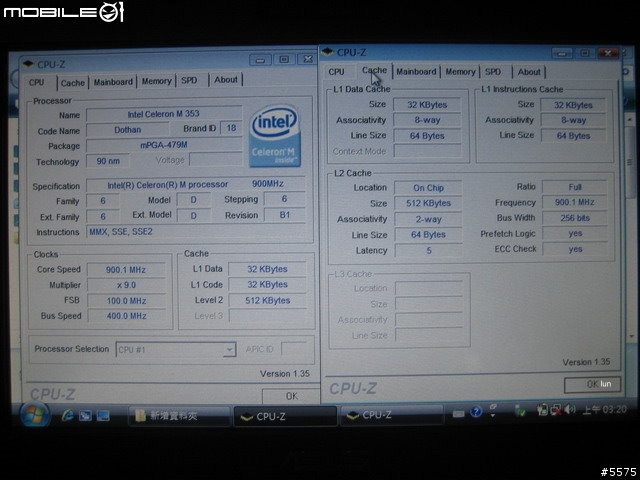Click the network tray icon with red X
The width and height of the screenshot is (640, 480).
pyautogui.click(x=556, y=410)
